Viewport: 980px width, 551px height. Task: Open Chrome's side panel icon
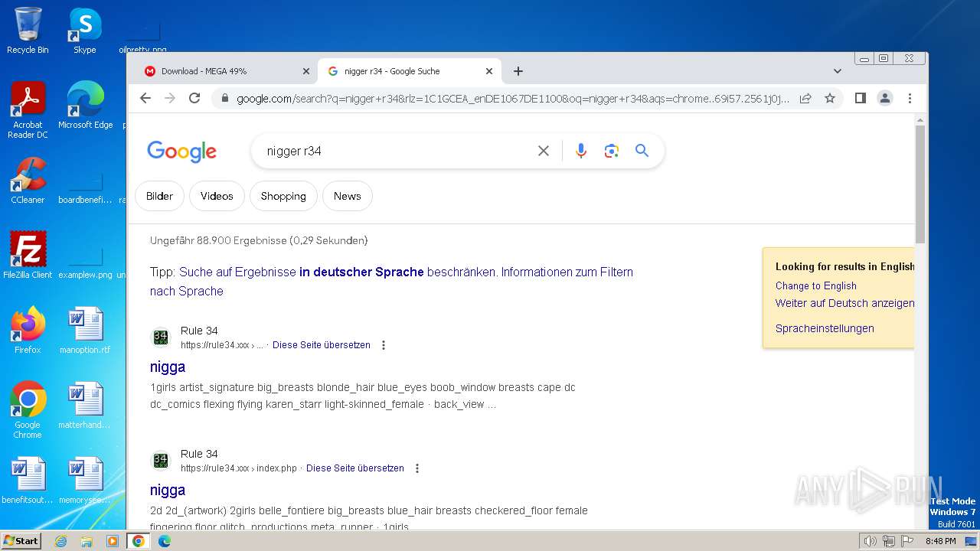(860, 98)
